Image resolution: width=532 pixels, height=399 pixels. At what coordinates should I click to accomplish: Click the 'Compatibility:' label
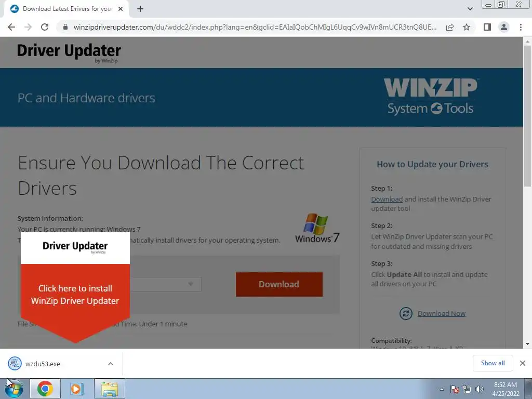tap(391, 341)
